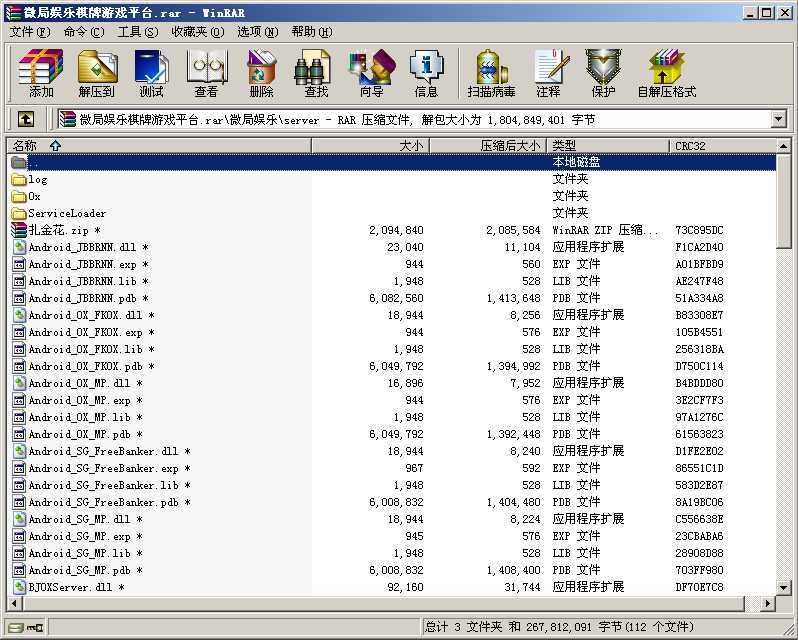Click the Android_JBBRNN.dll file icon
Screen dimensions: 798x640
coord(19,247)
